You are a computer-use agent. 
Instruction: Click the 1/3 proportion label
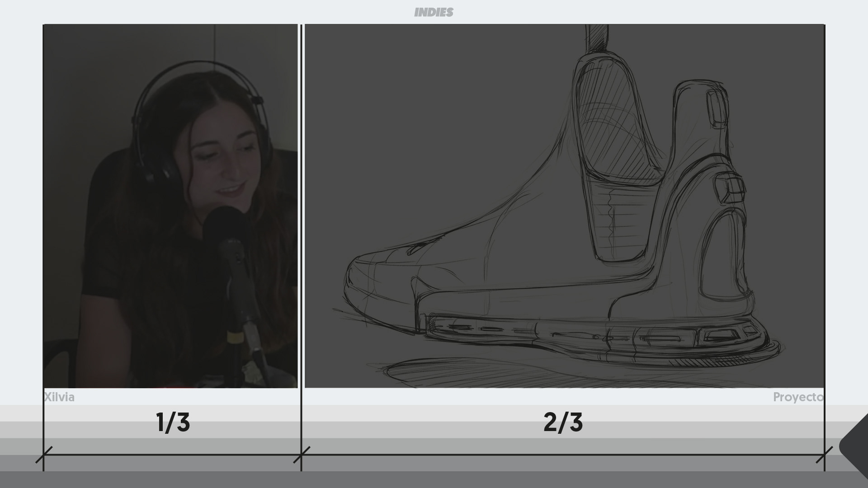173,422
